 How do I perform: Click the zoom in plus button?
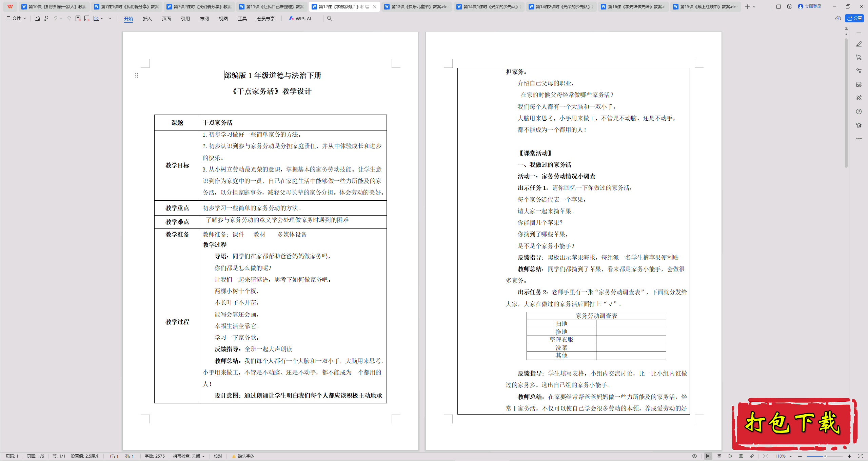[849, 456]
